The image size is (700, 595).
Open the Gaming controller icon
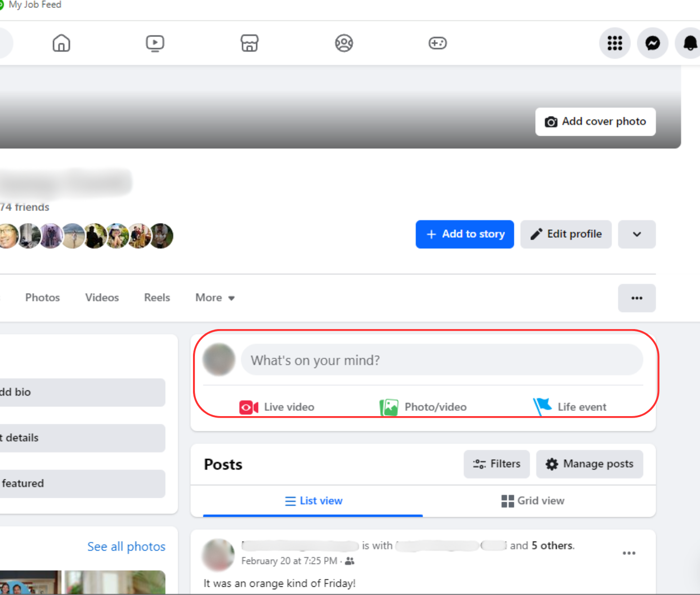click(437, 43)
